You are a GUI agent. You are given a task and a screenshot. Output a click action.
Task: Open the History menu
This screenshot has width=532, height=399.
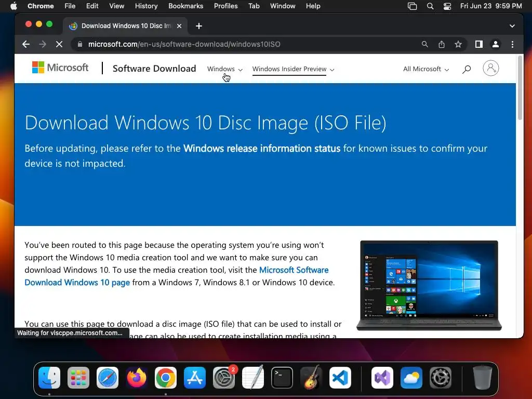146,6
